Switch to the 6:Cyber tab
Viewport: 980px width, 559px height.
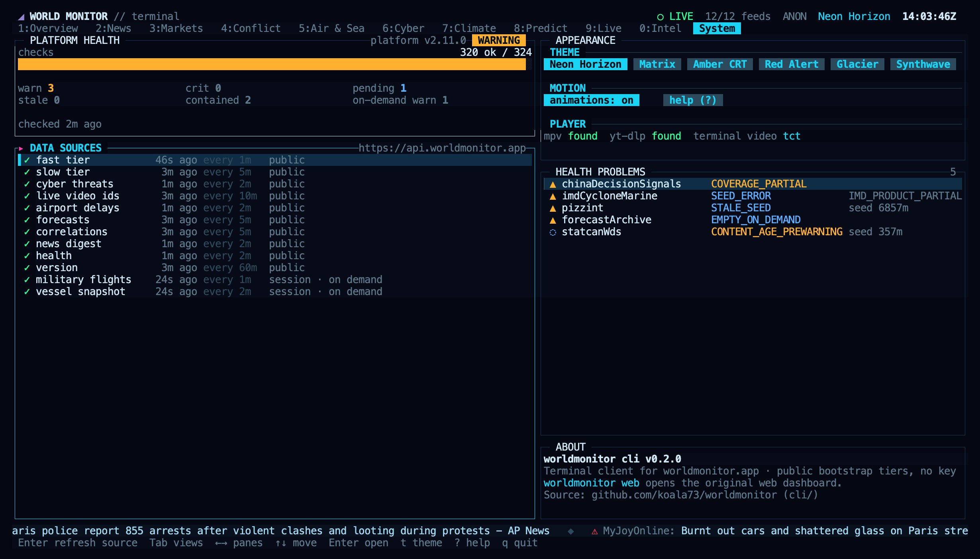tap(403, 28)
